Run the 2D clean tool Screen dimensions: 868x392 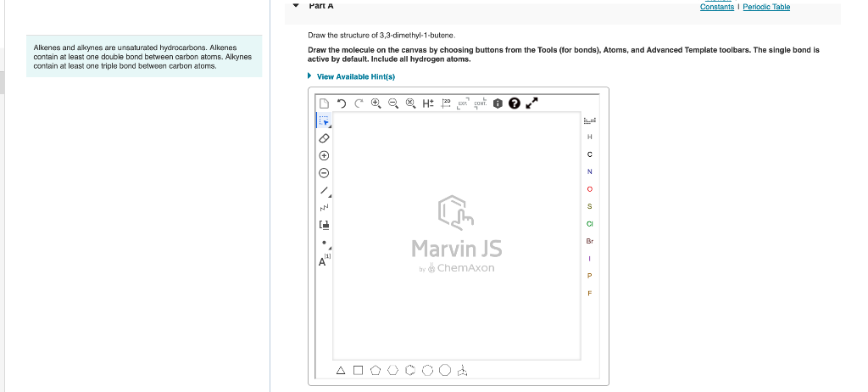coord(446,104)
